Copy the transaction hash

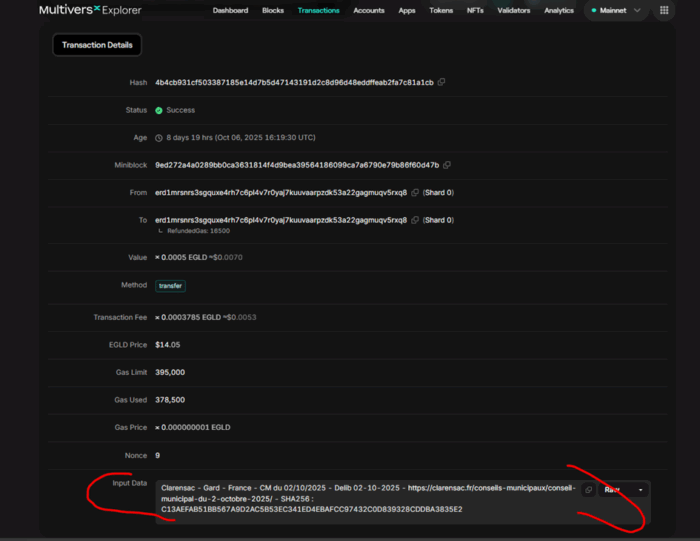[x=442, y=82]
